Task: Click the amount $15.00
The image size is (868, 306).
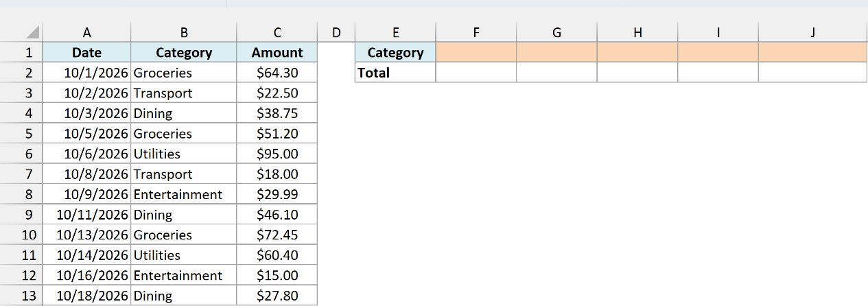Action: point(277,275)
